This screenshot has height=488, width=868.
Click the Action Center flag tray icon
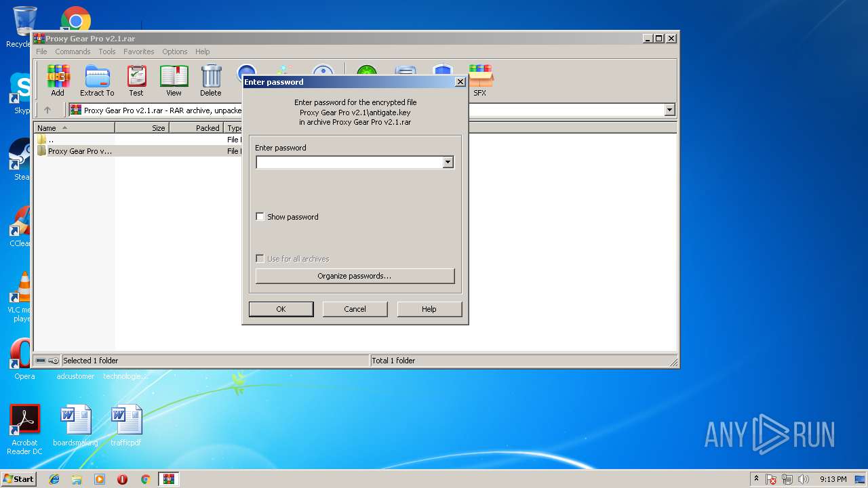pyautogui.click(x=772, y=479)
